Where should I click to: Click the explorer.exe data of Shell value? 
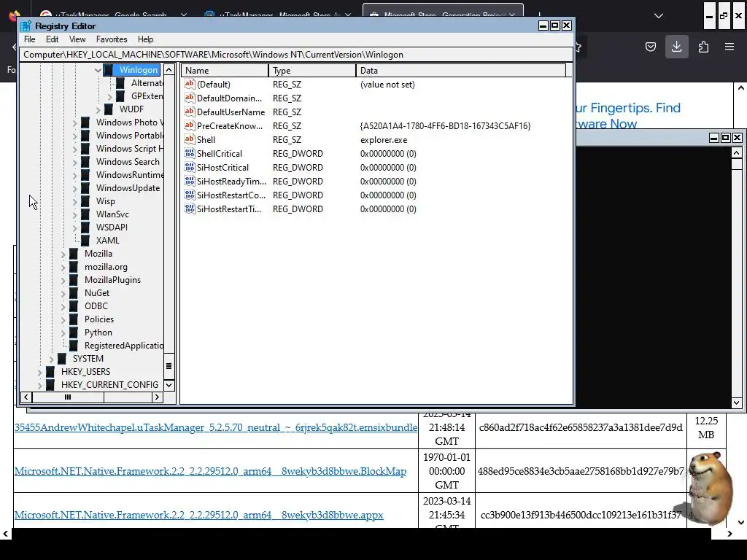tap(384, 140)
